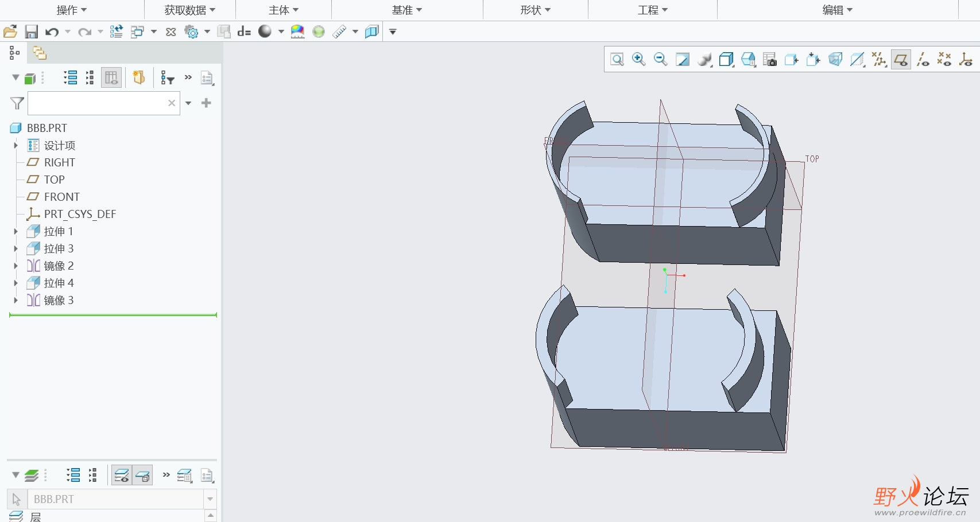Image resolution: width=980 pixels, height=522 pixels.
Task: Click the Refit view magnifier icon
Action: click(x=617, y=59)
